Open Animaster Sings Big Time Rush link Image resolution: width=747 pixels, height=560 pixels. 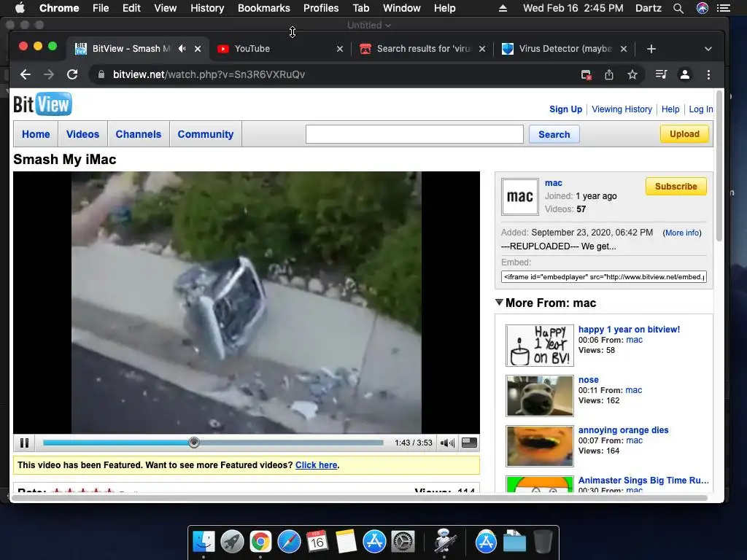pos(643,480)
